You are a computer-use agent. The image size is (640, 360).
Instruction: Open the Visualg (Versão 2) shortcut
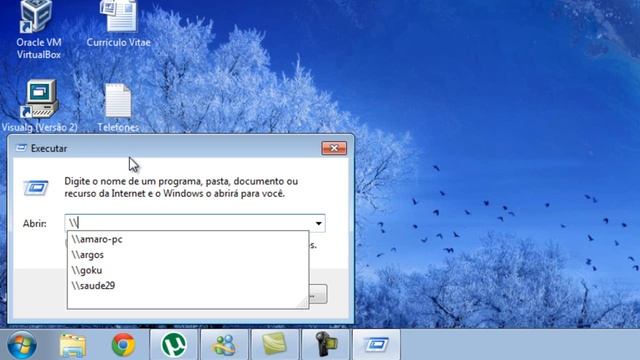tap(40, 106)
